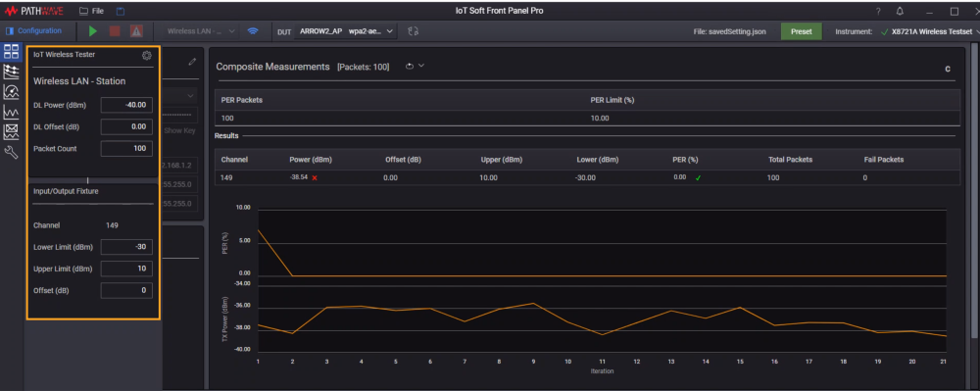Click the refresh connection icon after DUT
The image size is (980, 391).
[x=413, y=31]
